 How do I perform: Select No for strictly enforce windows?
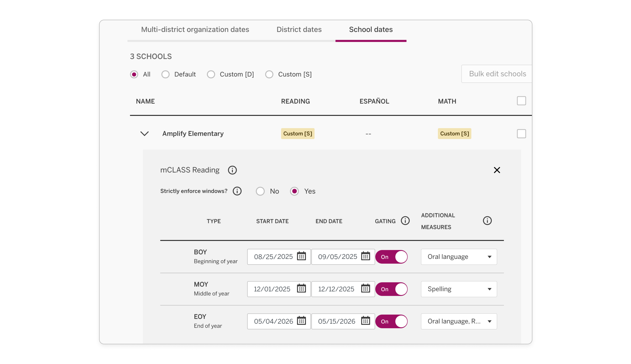click(260, 191)
